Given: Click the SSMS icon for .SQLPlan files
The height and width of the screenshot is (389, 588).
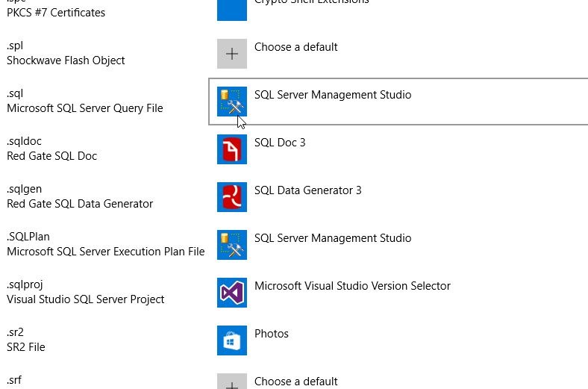Looking at the screenshot, I should [232, 245].
